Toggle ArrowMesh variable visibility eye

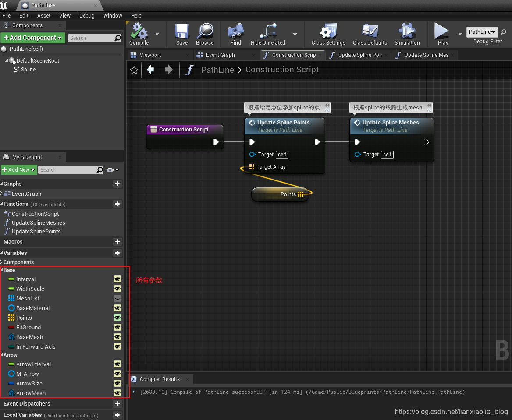pos(117,393)
